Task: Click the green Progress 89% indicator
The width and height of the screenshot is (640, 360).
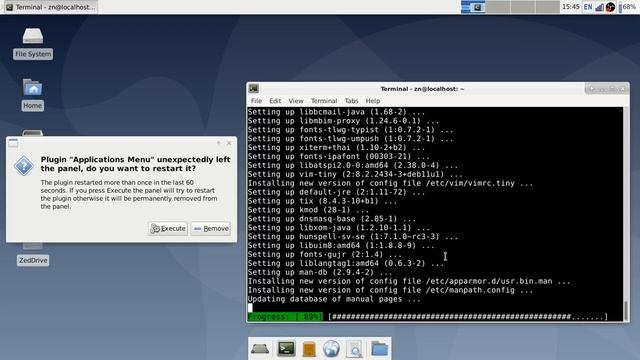Action: (285, 317)
